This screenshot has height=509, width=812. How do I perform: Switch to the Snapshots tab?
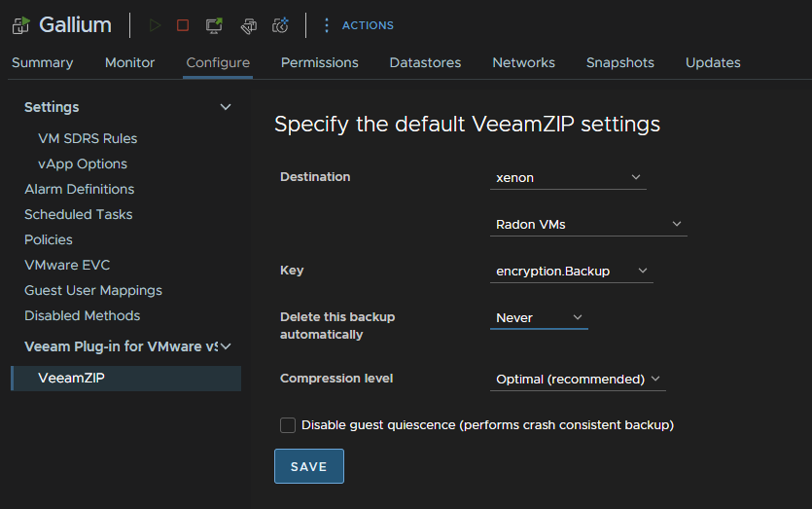619,62
